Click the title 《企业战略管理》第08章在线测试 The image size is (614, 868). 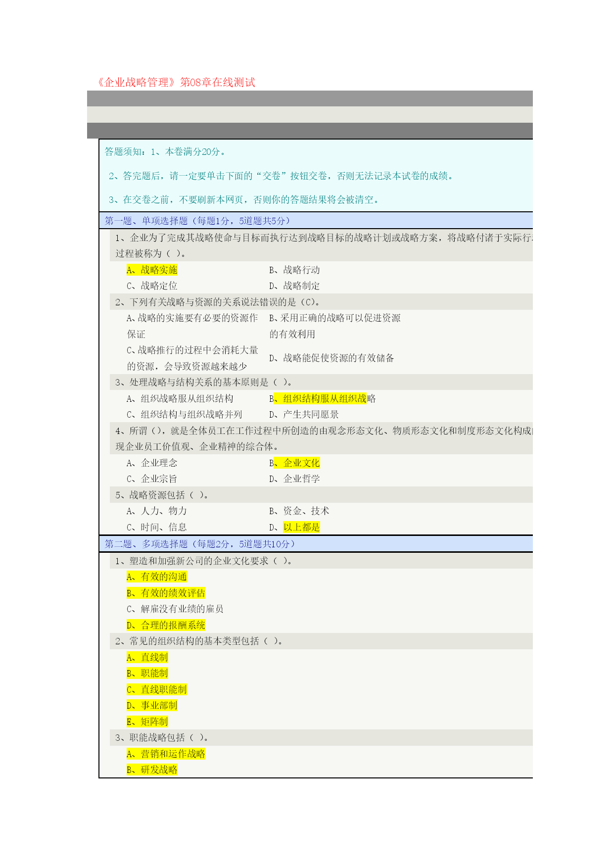point(176,82)
